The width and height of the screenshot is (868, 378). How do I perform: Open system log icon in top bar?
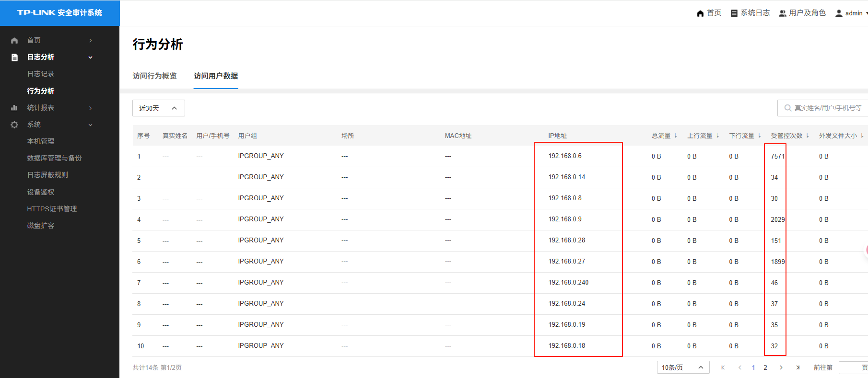pyautogui.click(x=734, y=13)
